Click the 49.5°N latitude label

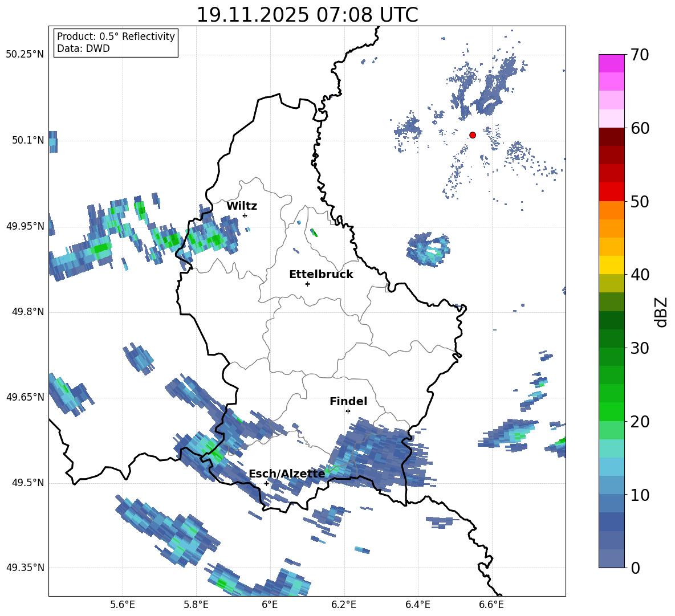[27, 482]
